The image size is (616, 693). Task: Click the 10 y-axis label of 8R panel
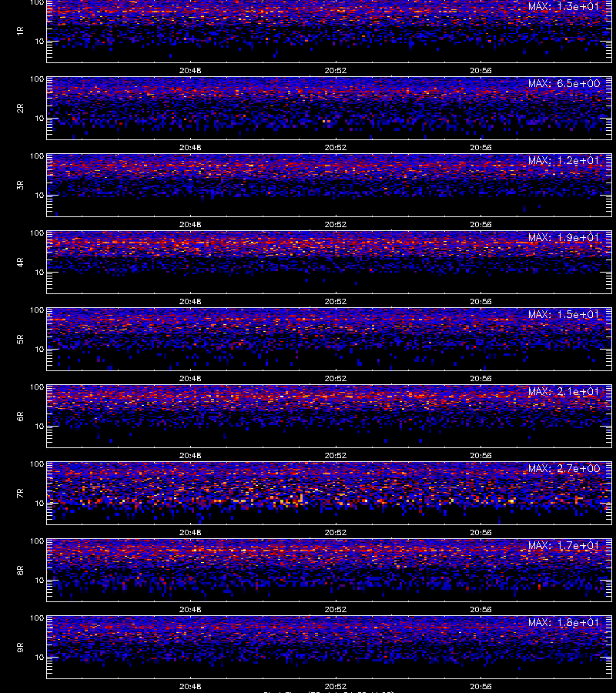point(39,580)
